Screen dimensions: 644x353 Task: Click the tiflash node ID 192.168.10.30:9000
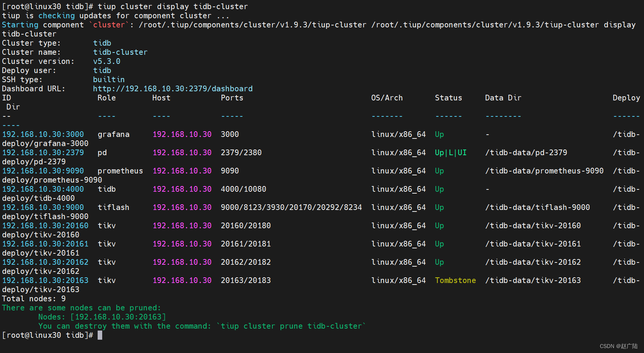click(x=43, y=207)
